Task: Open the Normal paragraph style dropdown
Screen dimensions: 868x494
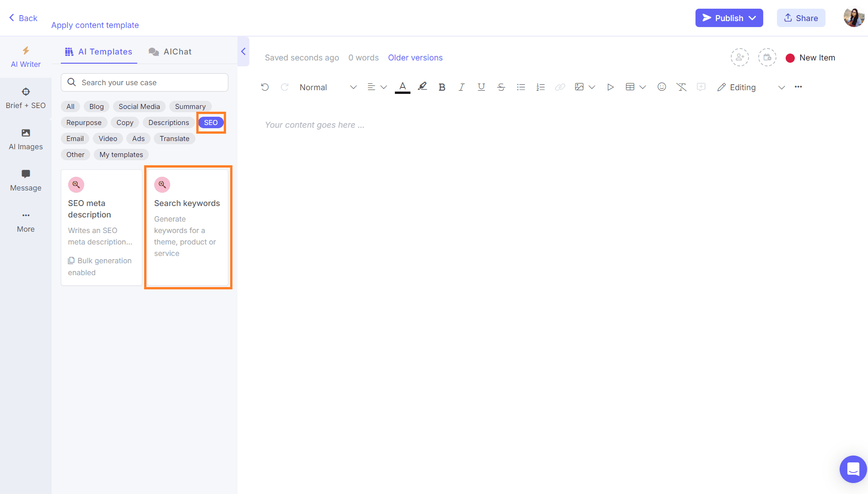Action: [x=328, y=87]
